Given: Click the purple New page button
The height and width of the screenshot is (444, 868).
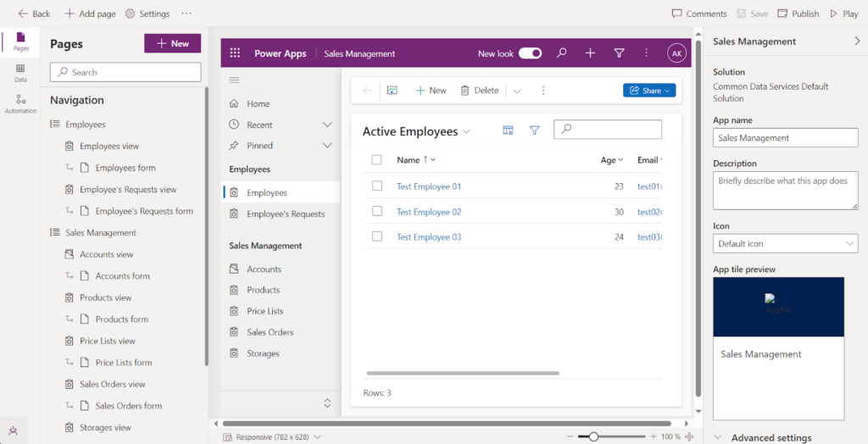Looking at the screenshot, I should [172, 43].
